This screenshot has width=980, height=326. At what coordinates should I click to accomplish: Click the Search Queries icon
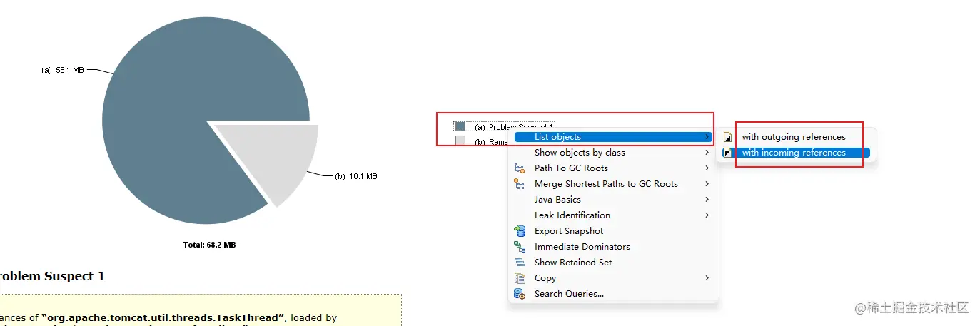(x=520, y=294)
